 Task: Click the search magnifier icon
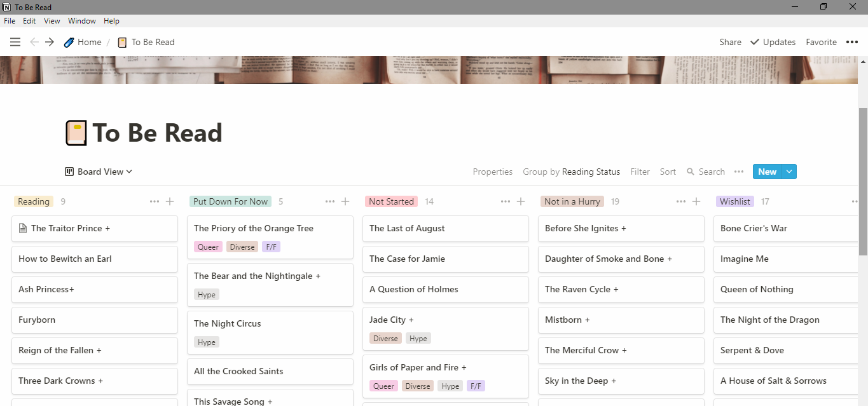pos(691,172)
